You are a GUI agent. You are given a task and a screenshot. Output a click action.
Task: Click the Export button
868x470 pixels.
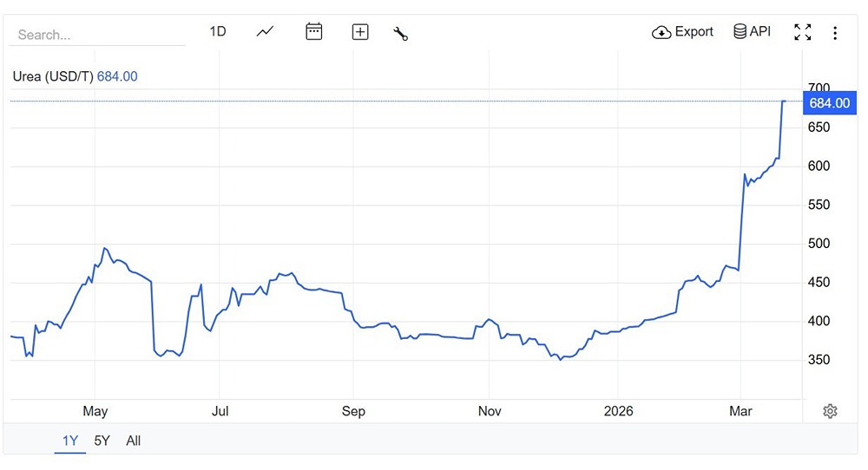(682, 32)
